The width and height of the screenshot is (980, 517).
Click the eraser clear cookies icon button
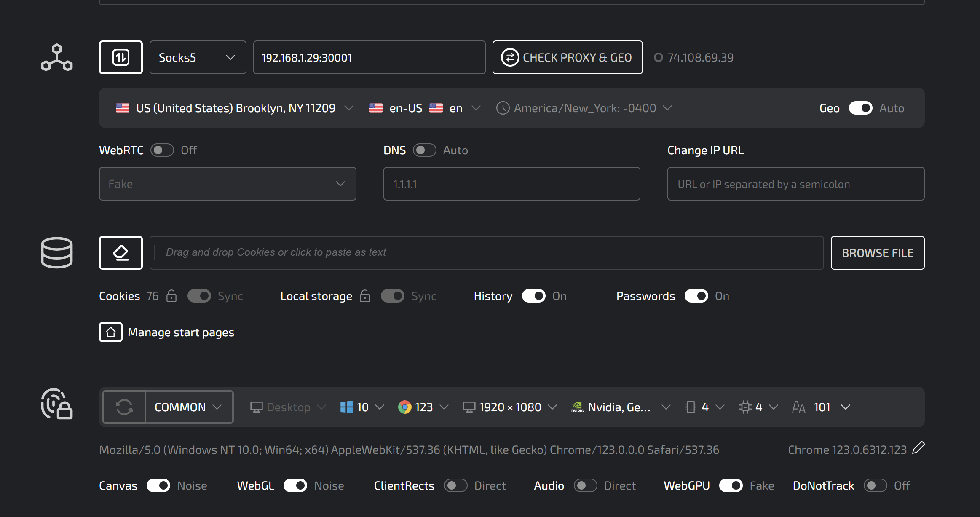[x=120, y=253]
